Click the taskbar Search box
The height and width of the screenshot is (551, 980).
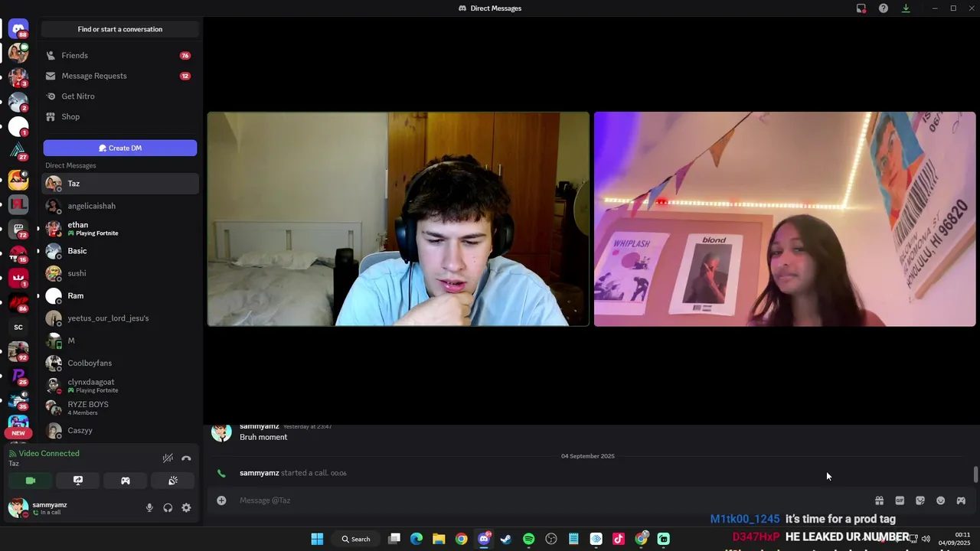coord(356,539)
